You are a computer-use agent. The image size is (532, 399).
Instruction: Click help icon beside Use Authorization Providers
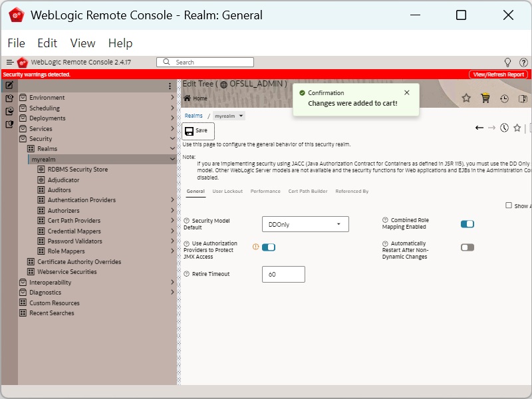[x=186, y=243]
